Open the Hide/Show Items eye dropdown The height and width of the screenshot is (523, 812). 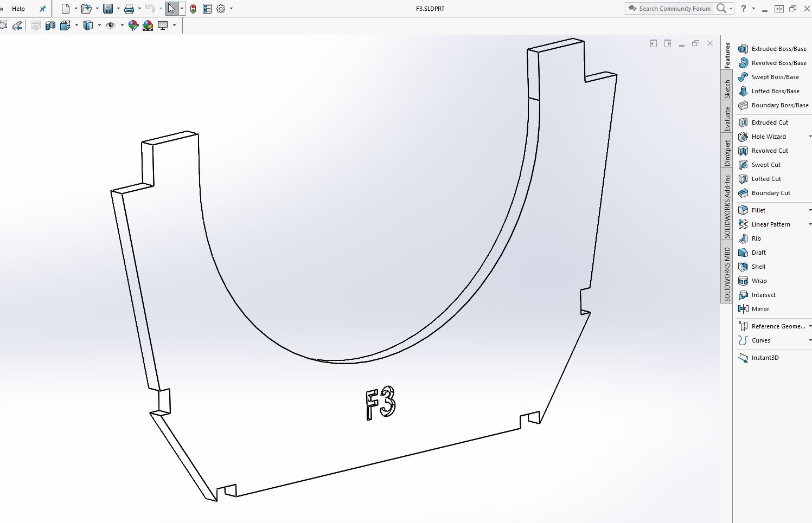[x=122, y=25]
